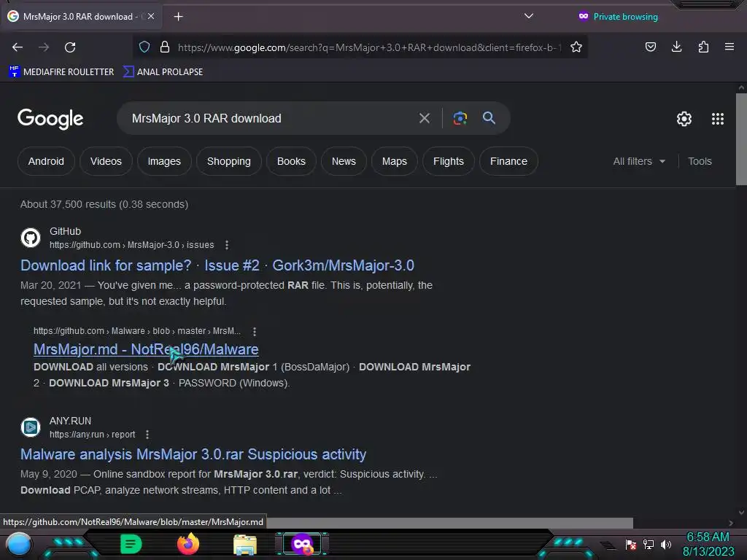This screenshot has height=560, width=747.
Task: Submit search with magnifier icon
Action: (489, 118)
